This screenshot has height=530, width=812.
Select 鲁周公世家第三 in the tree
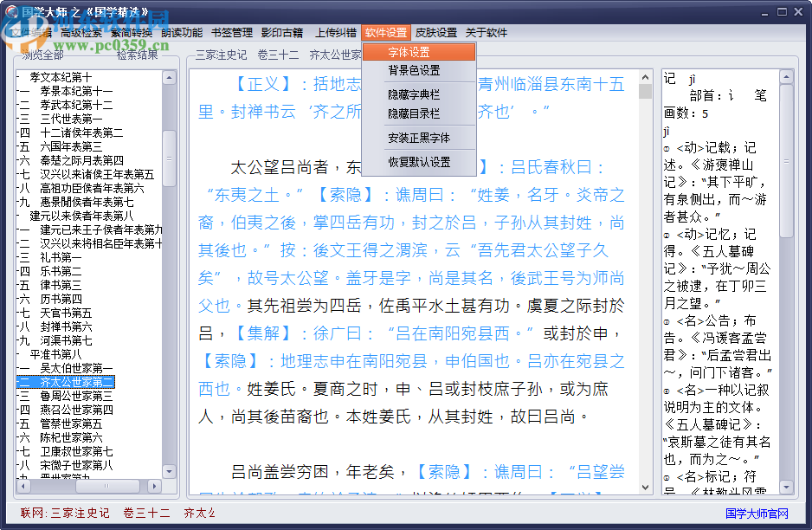click(76, 397)
